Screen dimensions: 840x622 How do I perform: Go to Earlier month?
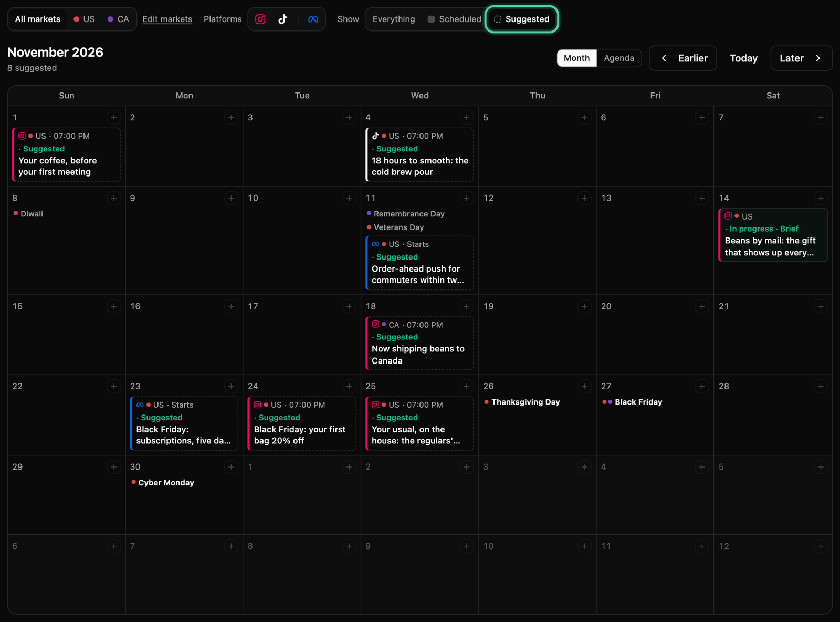[x=683, y=58]
